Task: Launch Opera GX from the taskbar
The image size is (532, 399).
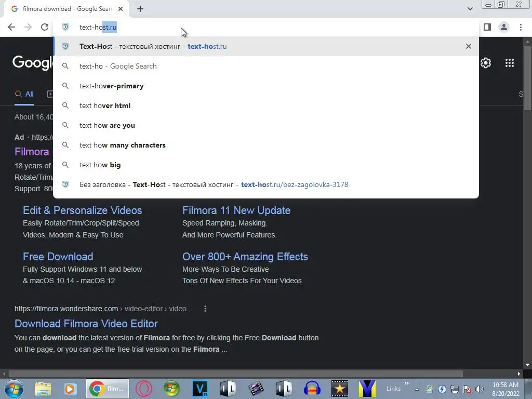Action: point(144,389)
